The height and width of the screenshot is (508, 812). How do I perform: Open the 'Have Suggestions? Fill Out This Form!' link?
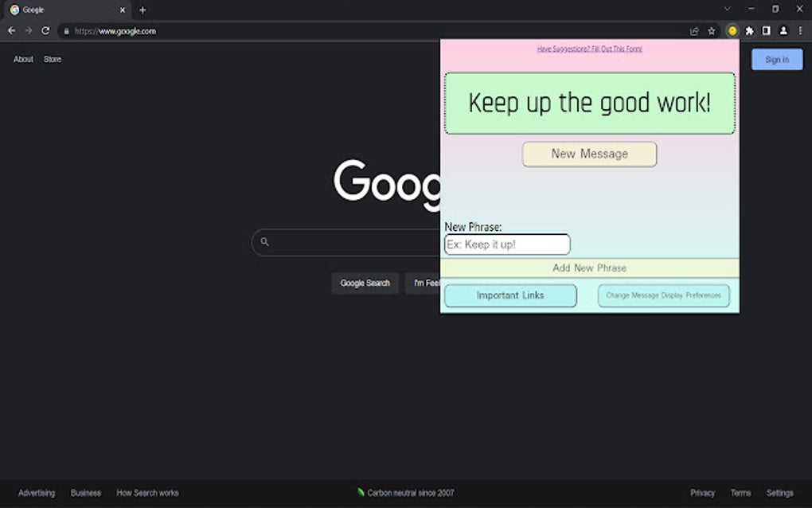(589, 49)
